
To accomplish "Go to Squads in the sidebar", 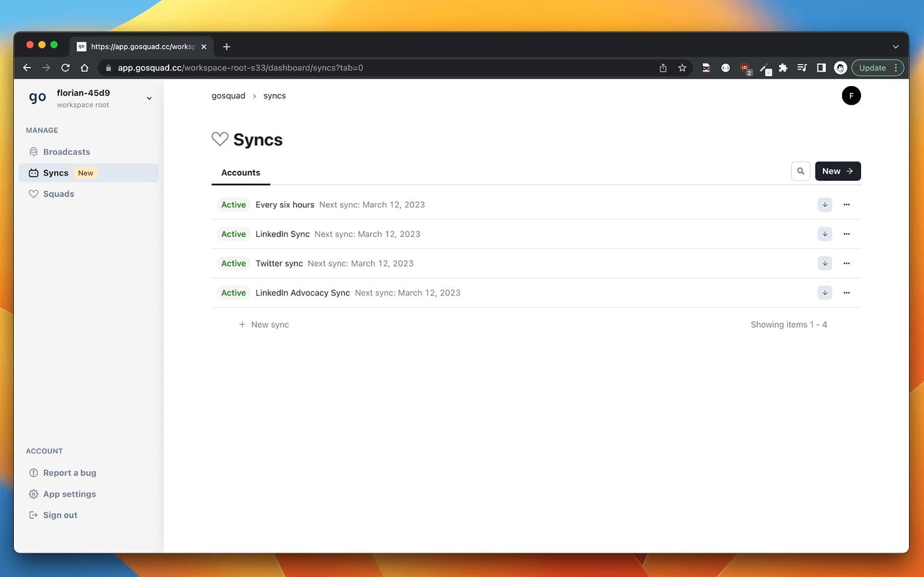I will [x=58, y=194].
